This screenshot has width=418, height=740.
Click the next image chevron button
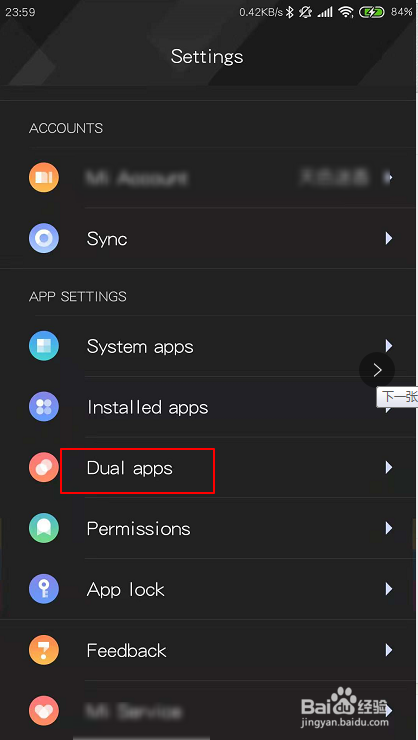[x=377, y=370]
